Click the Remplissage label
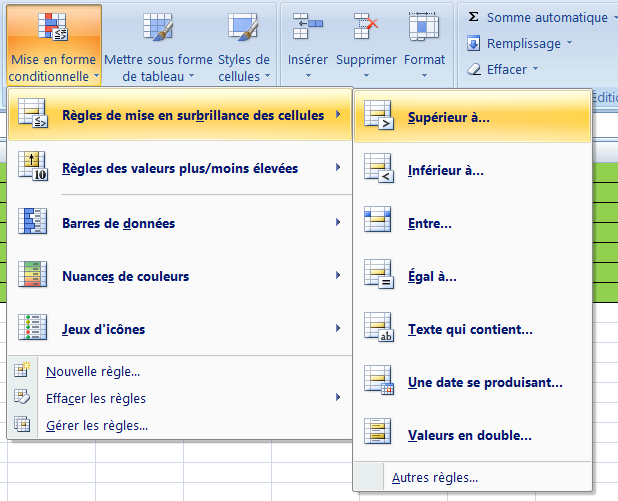This screenshot has width=618, height=501. click(x=524, y=43)
